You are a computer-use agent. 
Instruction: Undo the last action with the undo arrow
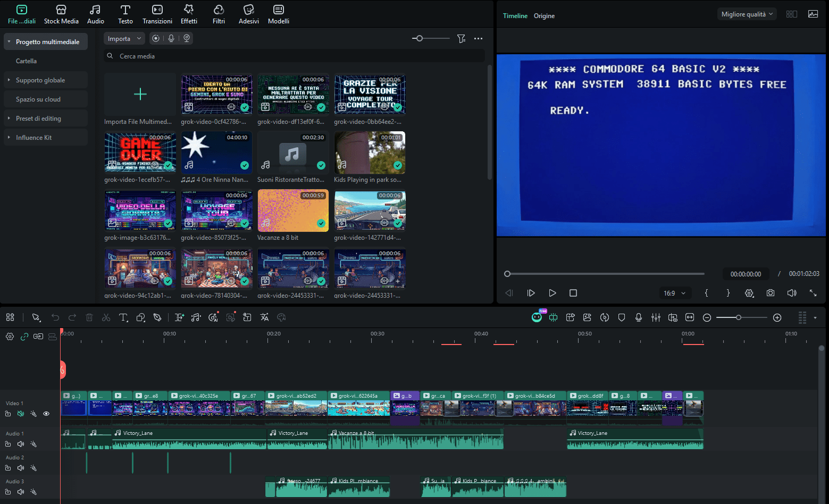(x=55, y=317)
